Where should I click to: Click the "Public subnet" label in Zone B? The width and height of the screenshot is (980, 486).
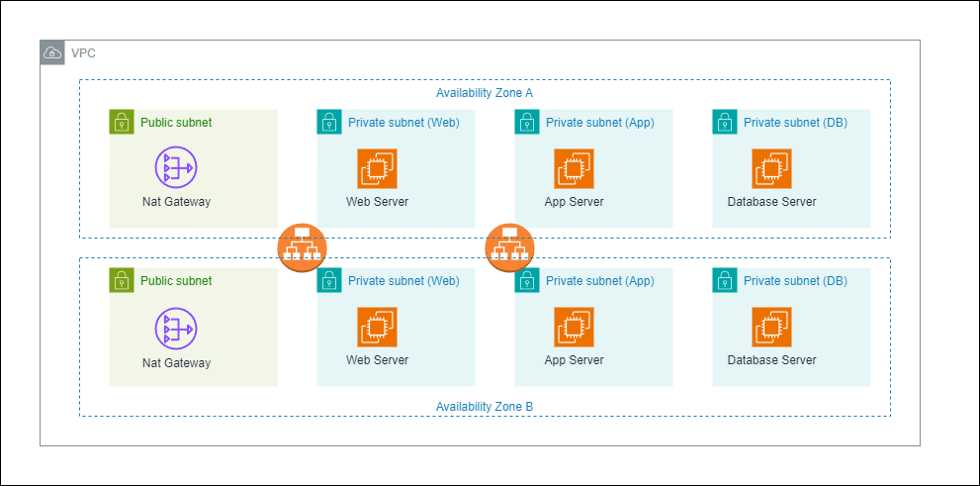[176, 281]
